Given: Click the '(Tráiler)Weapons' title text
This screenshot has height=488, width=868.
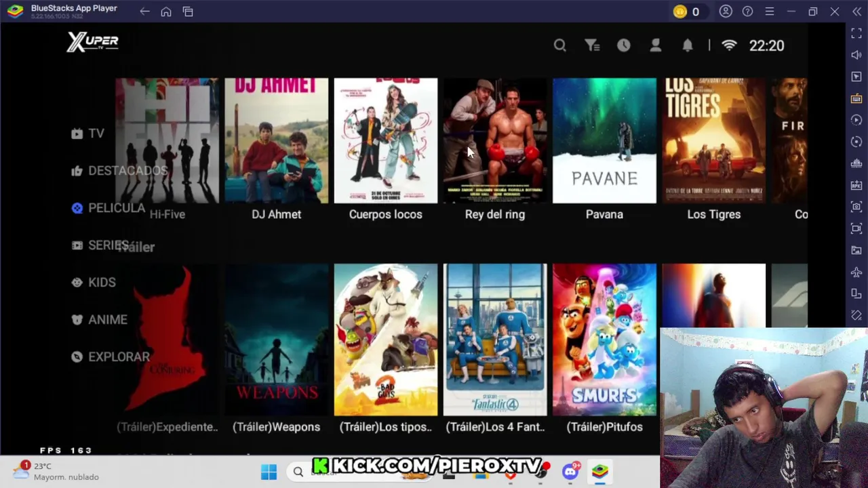Looking at the screenshot, I should (x=276, y=427).
